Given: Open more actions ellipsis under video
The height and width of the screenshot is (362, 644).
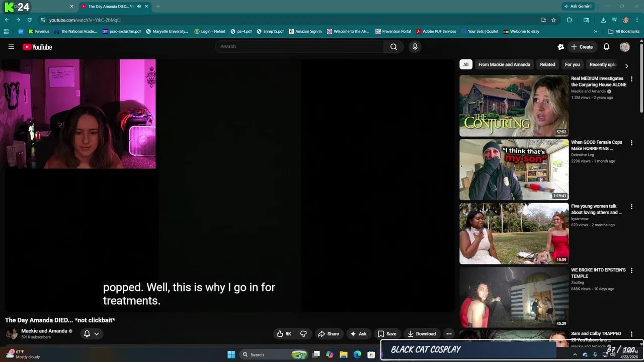Looking at the screenshot, I should pyautogui.click(x=449, y=334).
